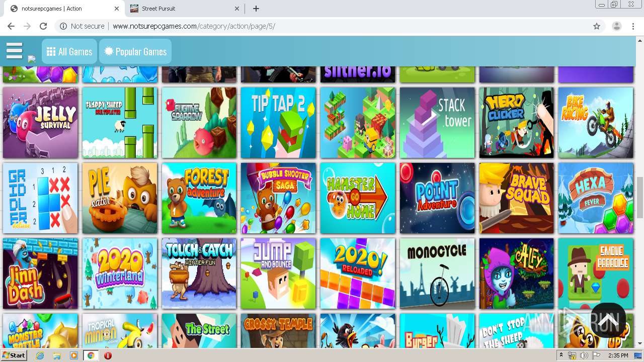Open Jelly Survival game
Viewport: 644px width, 362px height.
coord(40,123)
